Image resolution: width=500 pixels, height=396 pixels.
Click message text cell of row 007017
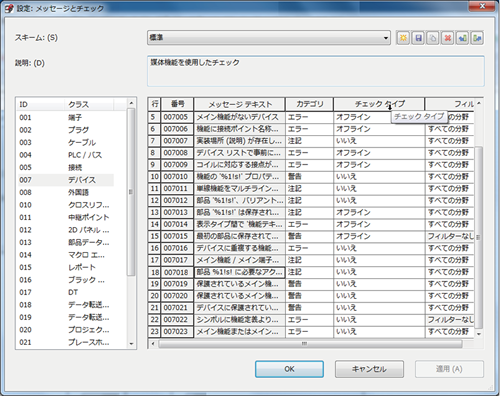click(239, 260)
